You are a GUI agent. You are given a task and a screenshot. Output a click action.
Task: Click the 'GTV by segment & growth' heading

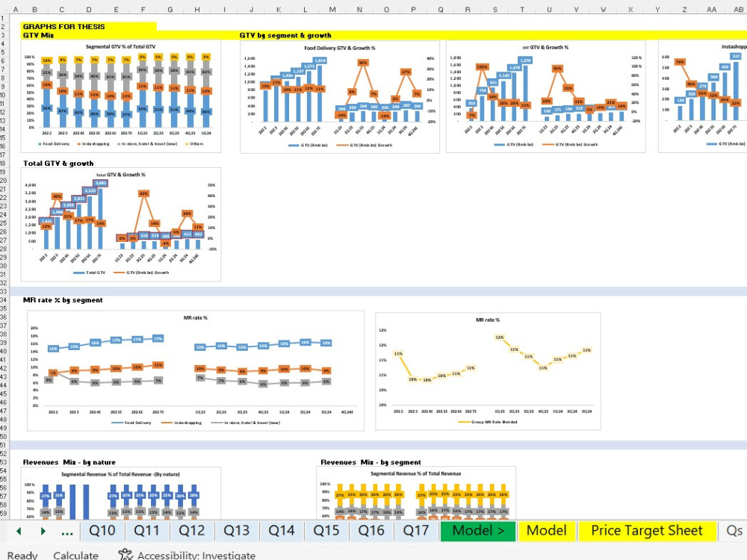coord(285,35)
